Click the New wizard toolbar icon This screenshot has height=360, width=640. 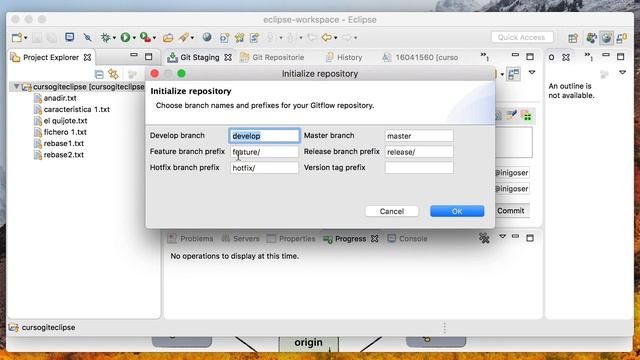click(x=17, y=38)
